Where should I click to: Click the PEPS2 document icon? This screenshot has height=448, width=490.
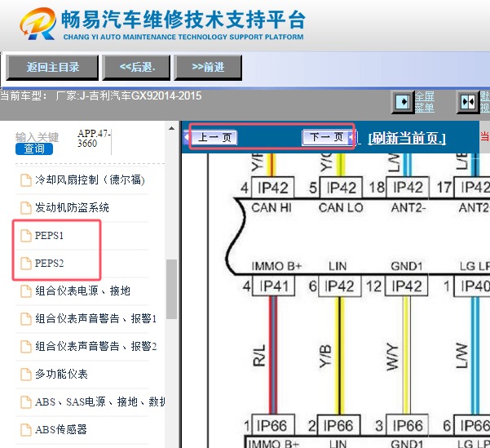tap(26, 264)
